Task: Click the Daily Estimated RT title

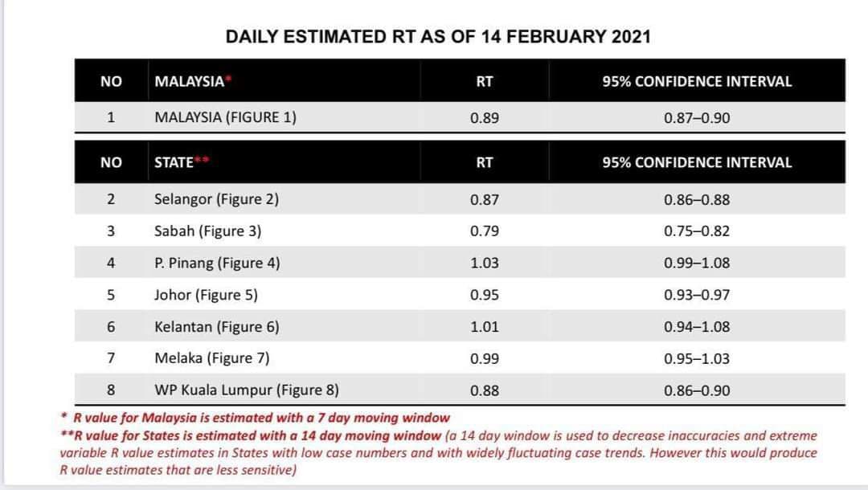Action: (x=438, y=36)
